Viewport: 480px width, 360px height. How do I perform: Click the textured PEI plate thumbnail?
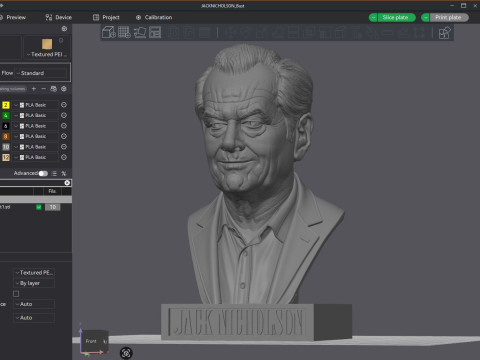pyautogui.click(x=47, y=44)
